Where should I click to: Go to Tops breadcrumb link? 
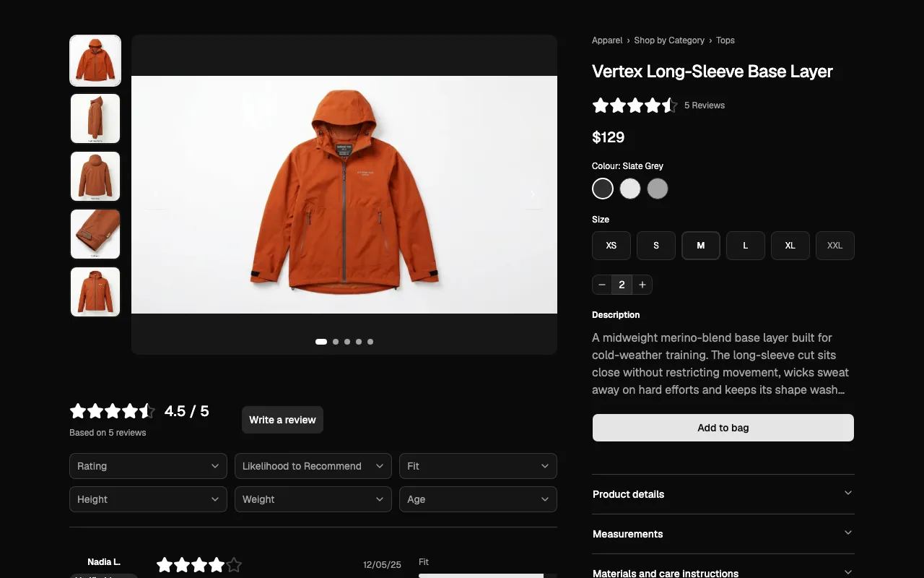(x=725, y=40)
